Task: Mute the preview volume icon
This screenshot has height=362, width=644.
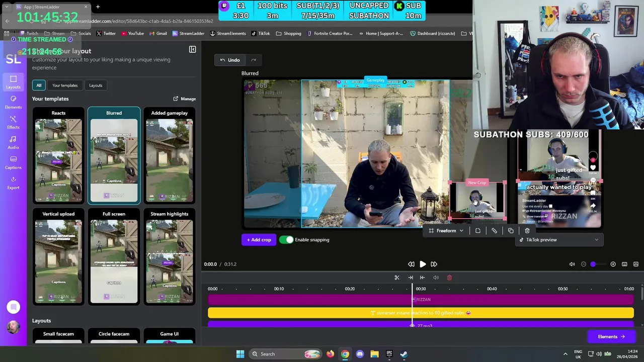Action: coord(572,264)
